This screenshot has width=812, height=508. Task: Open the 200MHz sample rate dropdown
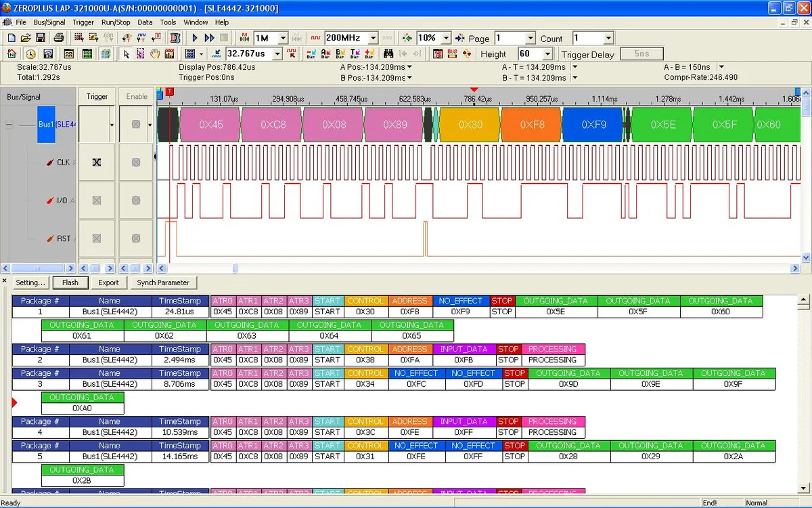372,39
